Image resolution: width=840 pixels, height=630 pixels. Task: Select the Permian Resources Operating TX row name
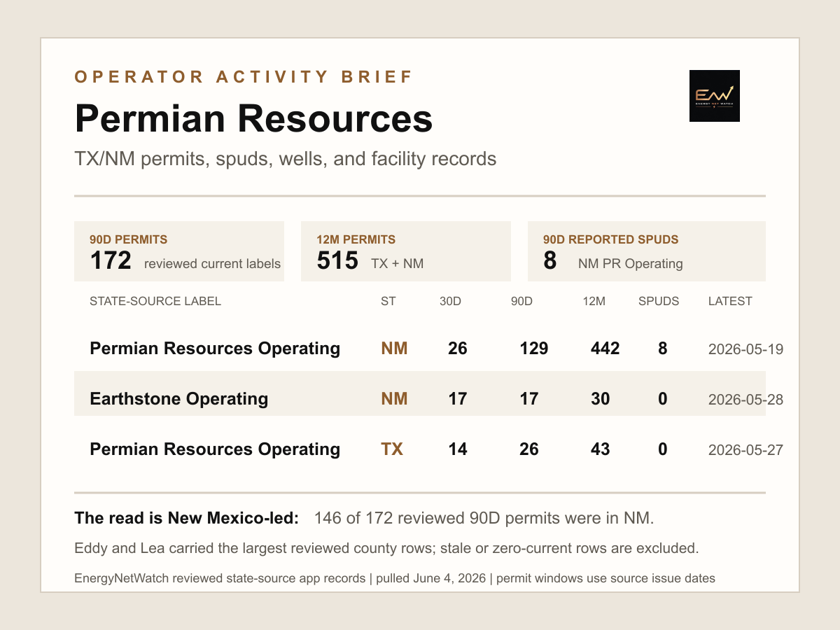point(215,449)
